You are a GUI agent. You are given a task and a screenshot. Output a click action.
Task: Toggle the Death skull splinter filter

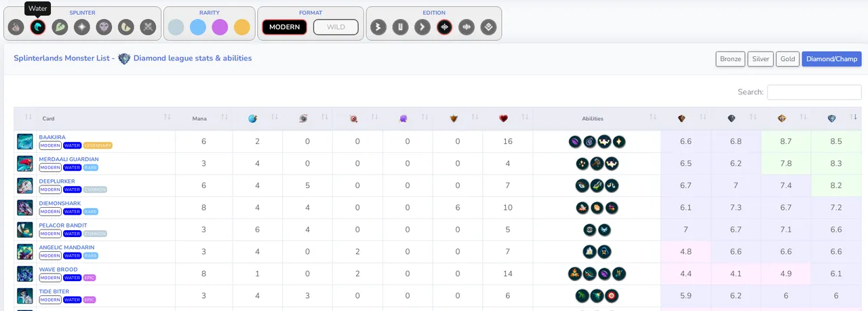[104, 27]
